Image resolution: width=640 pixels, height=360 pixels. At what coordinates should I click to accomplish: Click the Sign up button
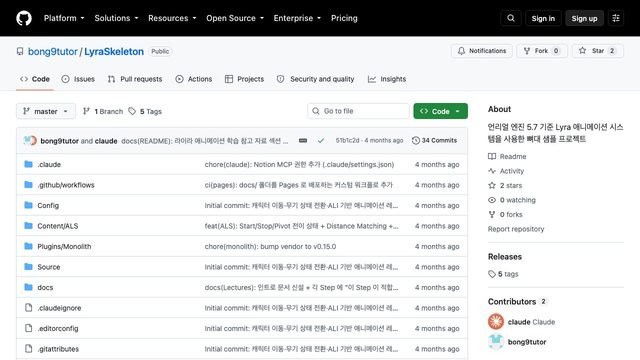[x=584, y=18]
